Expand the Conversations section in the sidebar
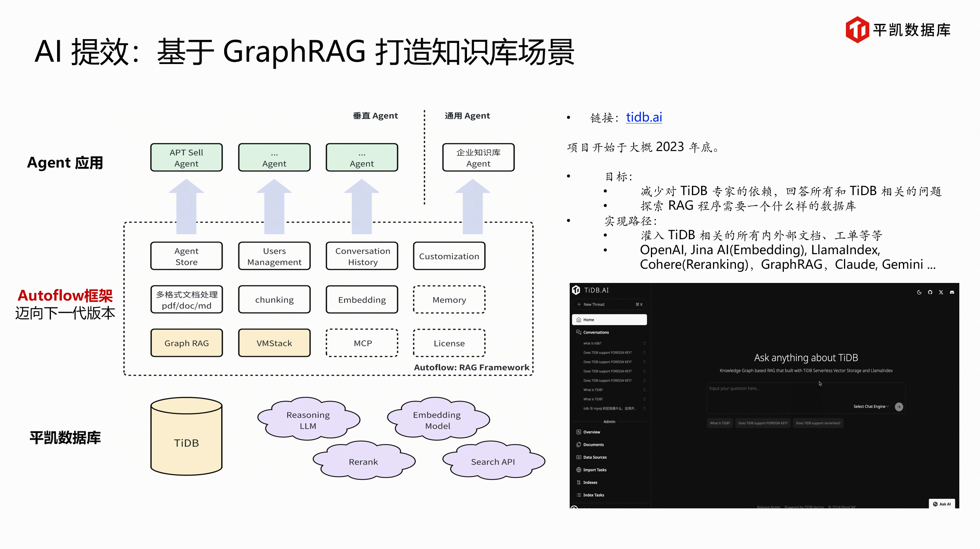Screen dimensions: 980x549 pyautogui.click(x=596, y=332)
